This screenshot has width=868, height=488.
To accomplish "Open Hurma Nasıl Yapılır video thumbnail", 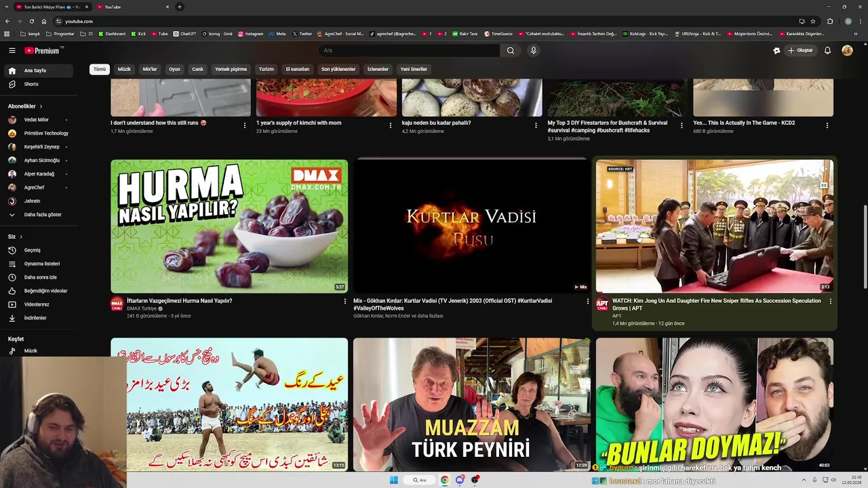I will pos(229,226).
